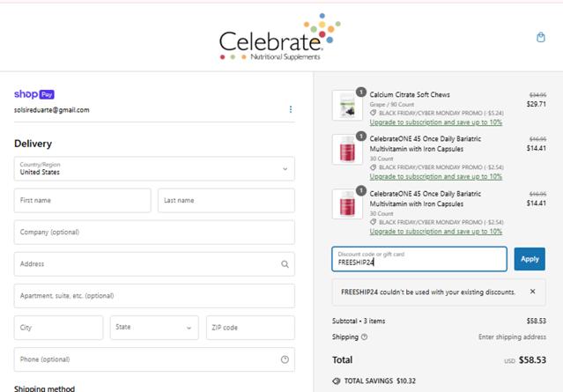This screenshot has height=392, width=563.
Task: Focus the Last name field
Action: 226,200
